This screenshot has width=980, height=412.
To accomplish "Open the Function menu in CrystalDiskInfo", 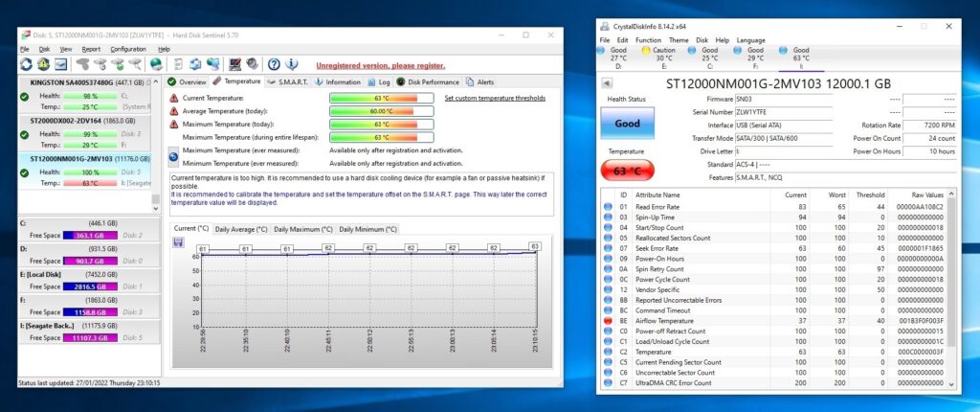I will [x=648, y=40].
